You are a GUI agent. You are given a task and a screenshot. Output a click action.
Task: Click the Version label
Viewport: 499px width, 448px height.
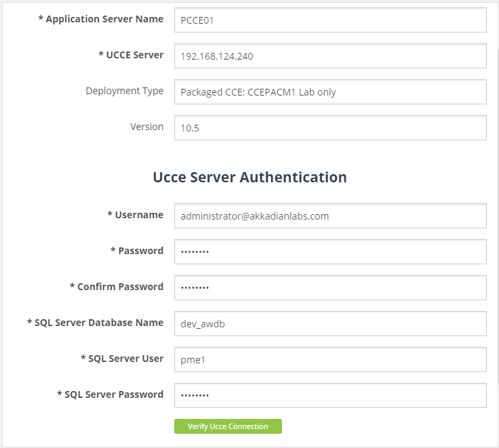pyautogui.click(x=146, y=127)
